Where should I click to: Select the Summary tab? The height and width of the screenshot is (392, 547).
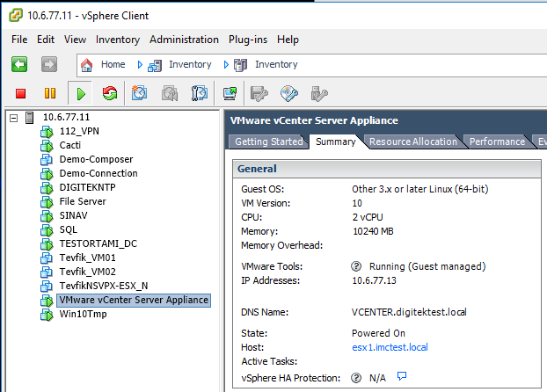[x=336, y=142]
